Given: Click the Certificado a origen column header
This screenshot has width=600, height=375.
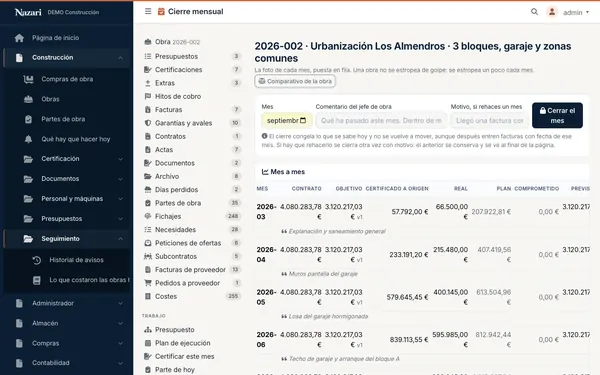Looking at the screenshot, I should tap(397, 189).
